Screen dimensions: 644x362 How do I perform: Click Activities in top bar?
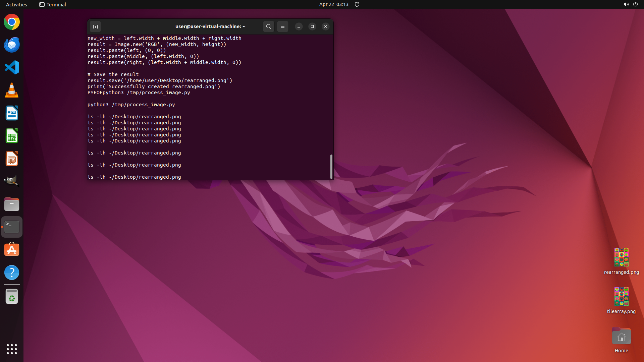pyautogui.click(x=16, y=4)
